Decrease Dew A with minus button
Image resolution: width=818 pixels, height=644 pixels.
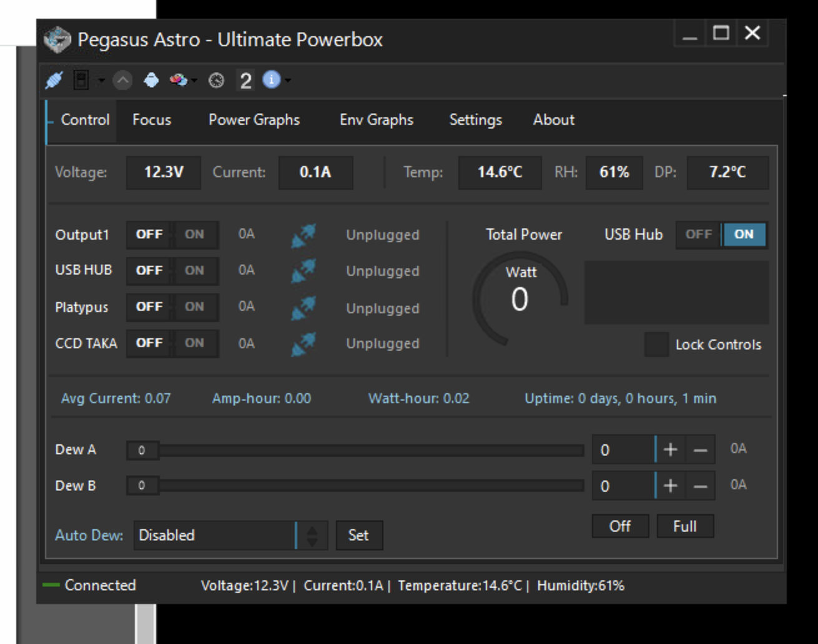(701, 450)
